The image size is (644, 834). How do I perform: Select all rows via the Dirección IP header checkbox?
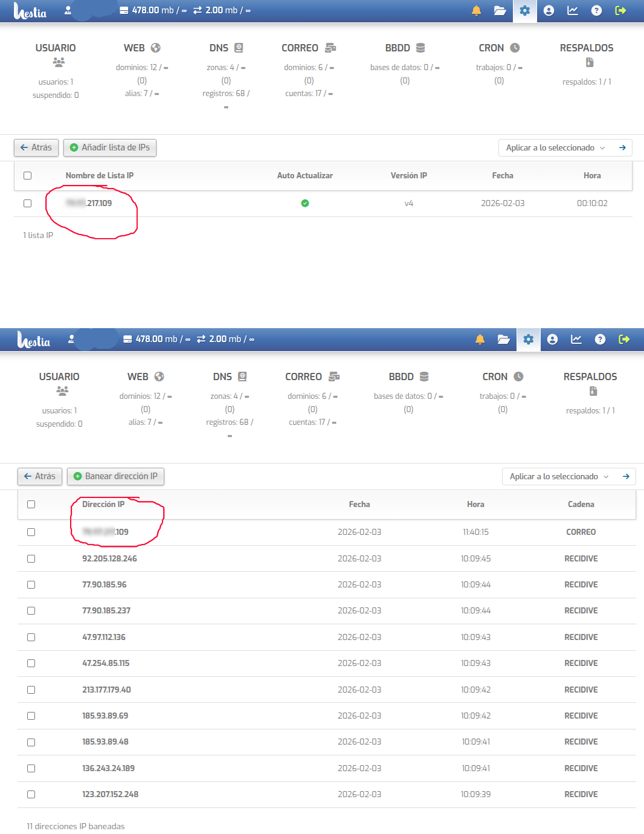click(31, 505)
